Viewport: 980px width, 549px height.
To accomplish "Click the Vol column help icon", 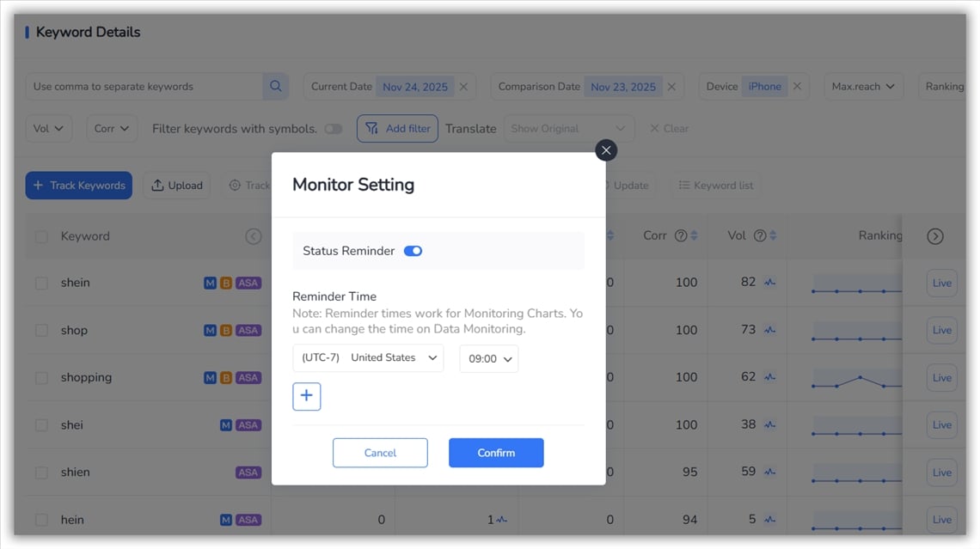I will [759, 235].
